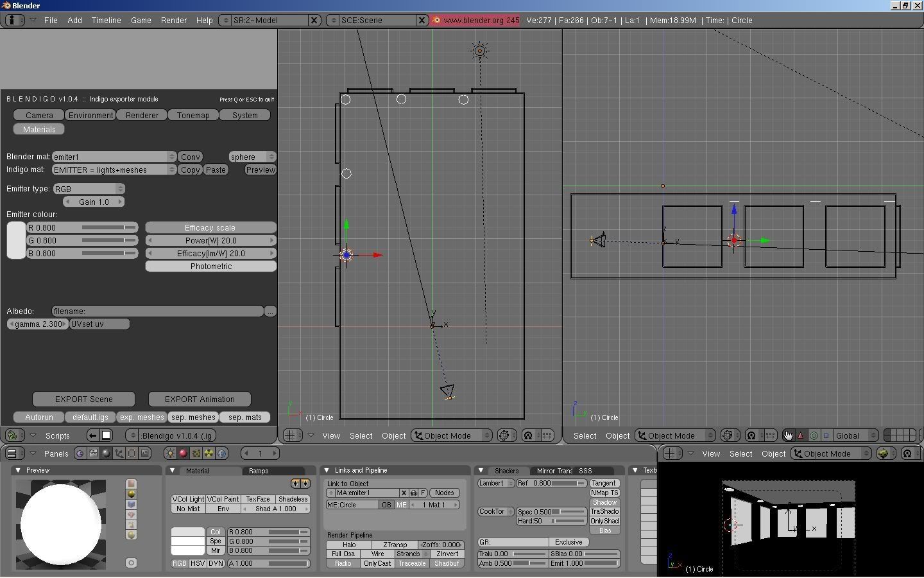Set preview type to sphere
The height and width of the screenshot is (578, 924).
click(131, 494)
